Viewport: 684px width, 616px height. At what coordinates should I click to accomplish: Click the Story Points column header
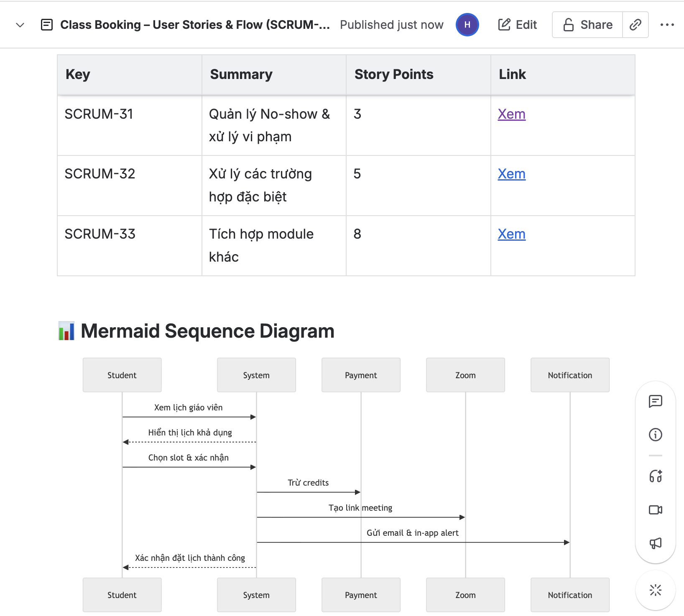tap(393, 74)
